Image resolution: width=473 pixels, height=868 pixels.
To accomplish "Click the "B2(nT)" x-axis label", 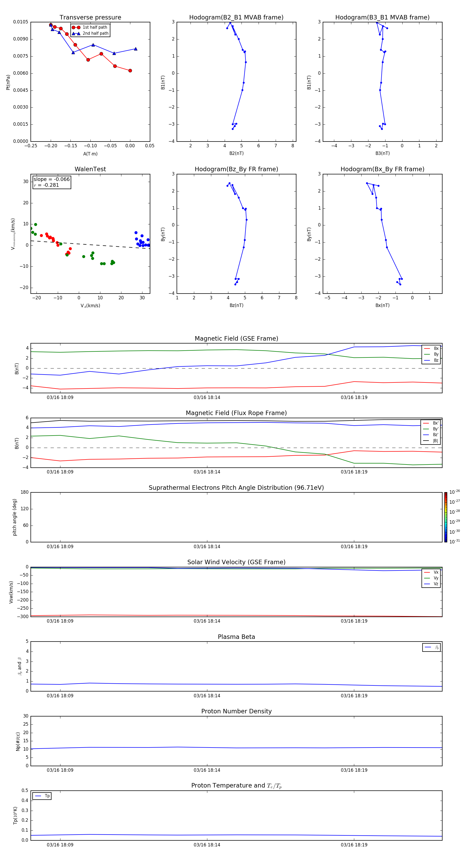I will (x=236, y=153).
